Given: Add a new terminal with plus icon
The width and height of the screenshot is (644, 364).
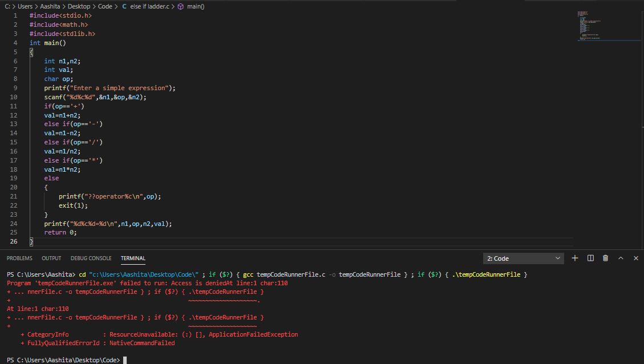Looking at the screenshot, I should (x=574, y=258).
